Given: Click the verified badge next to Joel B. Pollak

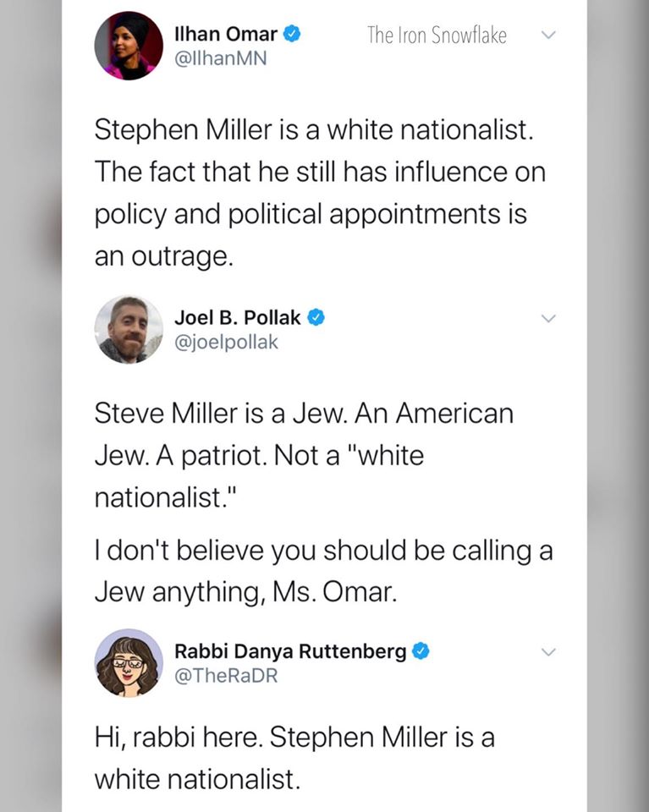Looking at the screenshot, I should [x=316, y=317].
